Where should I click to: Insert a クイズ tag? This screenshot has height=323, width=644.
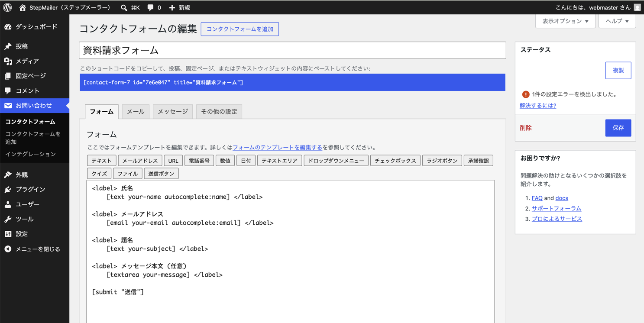[x=99, y=174]
